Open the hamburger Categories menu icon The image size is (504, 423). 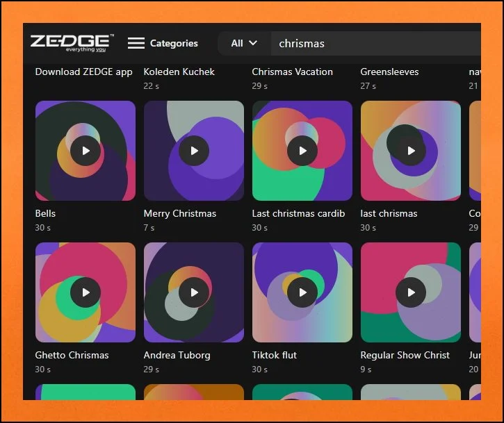136,43
